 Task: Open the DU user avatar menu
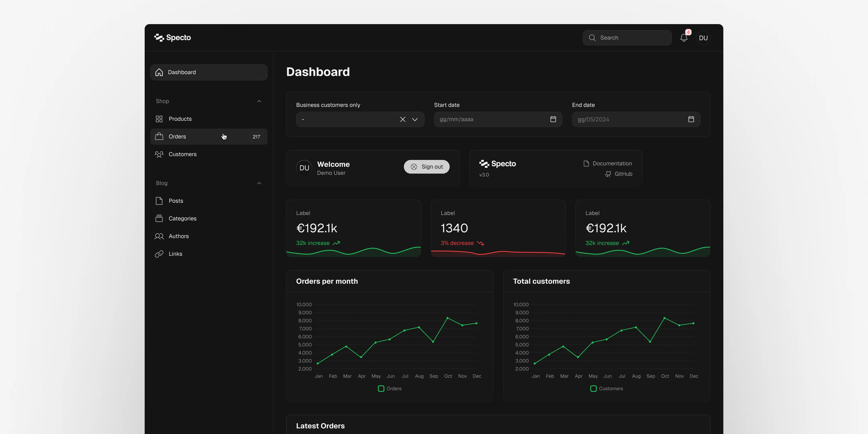coord(703,38)
